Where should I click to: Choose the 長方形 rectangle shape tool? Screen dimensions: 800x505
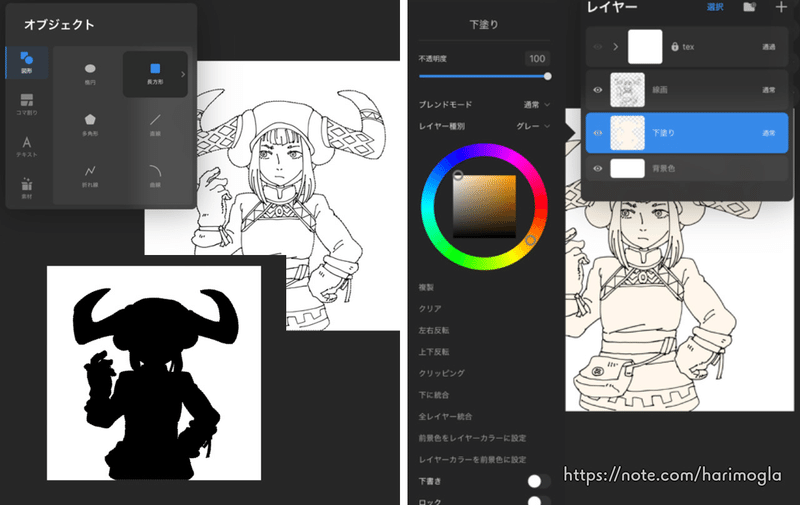click(155, 74)
